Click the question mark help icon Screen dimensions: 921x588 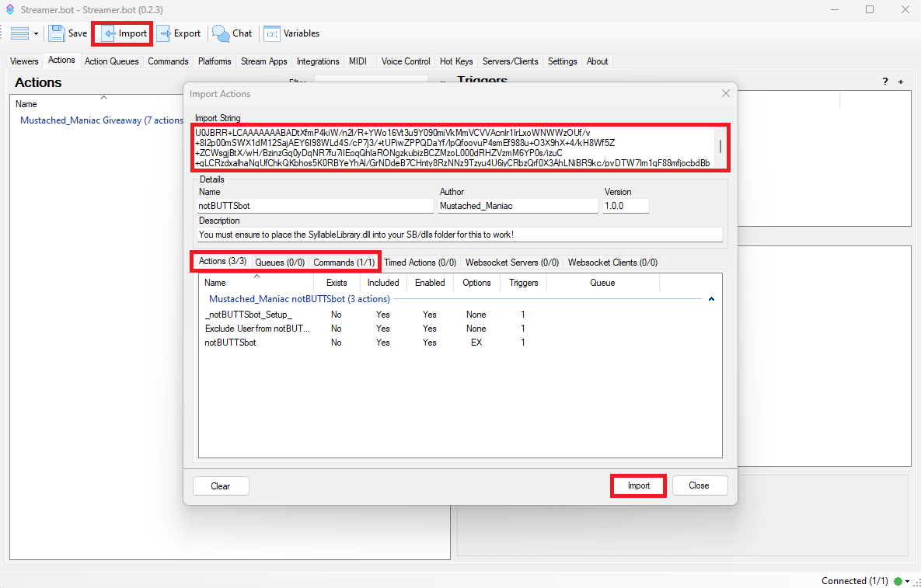(x=884, y=82)
